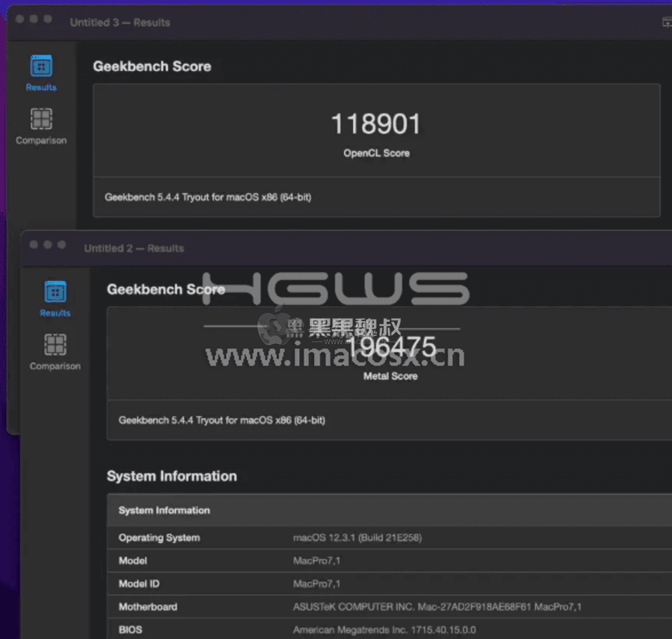Click MacPro7,1 value in Model ID row
This screenshot has height=639, width=672.
point(316,584)
